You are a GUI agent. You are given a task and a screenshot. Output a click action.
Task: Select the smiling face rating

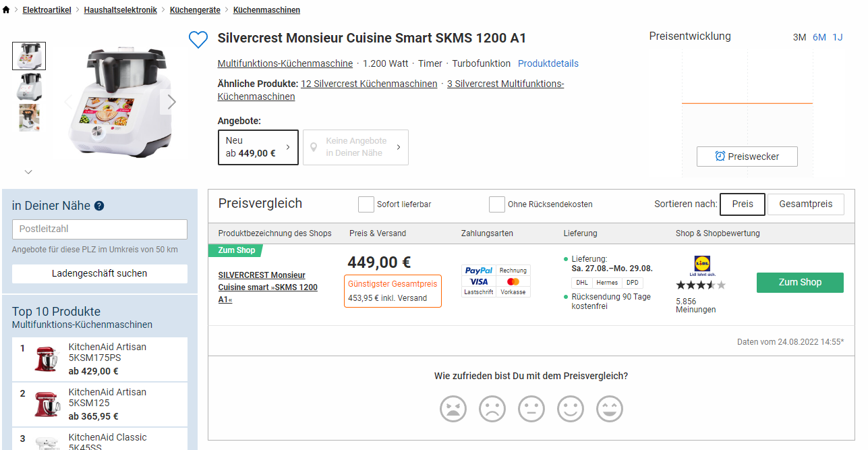(571, 409)
